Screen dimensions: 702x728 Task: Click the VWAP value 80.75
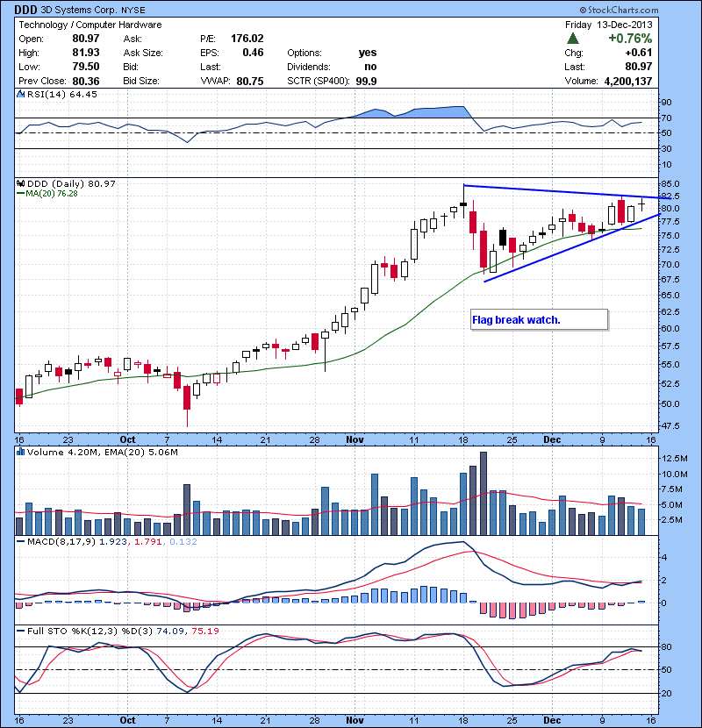click(x=250, y=82)
